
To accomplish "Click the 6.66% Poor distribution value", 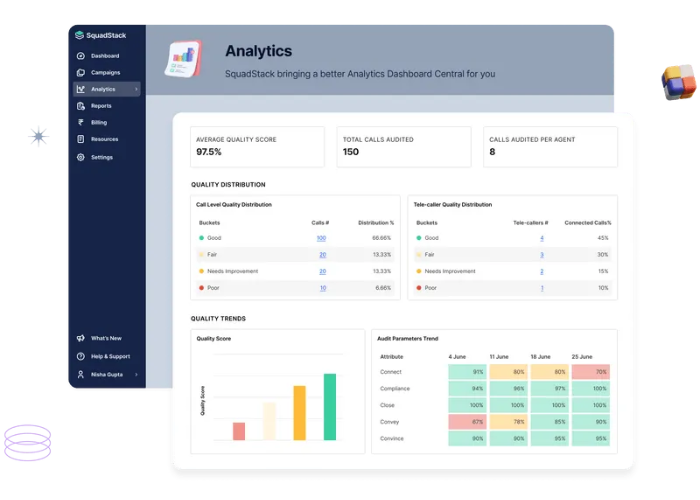I will (383, 288).
